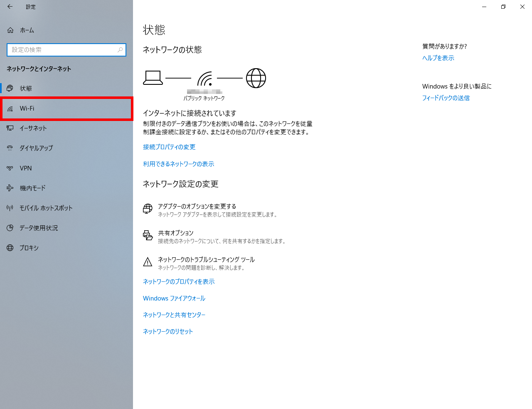Open 共有オプション setting
The height and width of the screenshot is (409, 532).
[214, 237]
